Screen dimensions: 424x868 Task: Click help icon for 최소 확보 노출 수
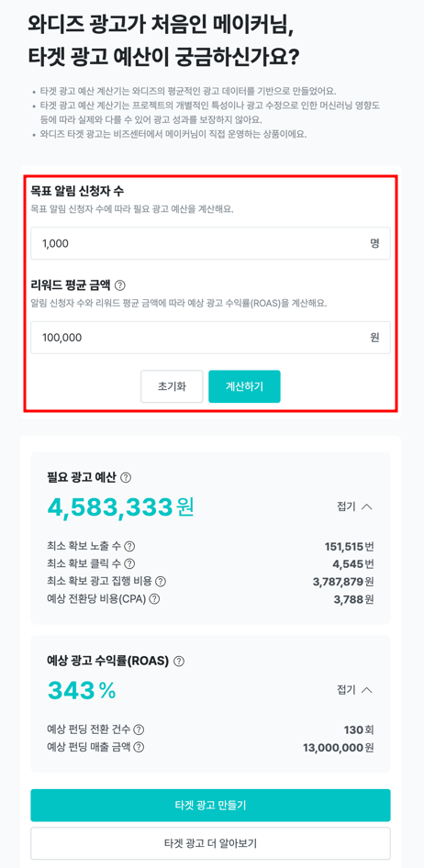[129, 546]
